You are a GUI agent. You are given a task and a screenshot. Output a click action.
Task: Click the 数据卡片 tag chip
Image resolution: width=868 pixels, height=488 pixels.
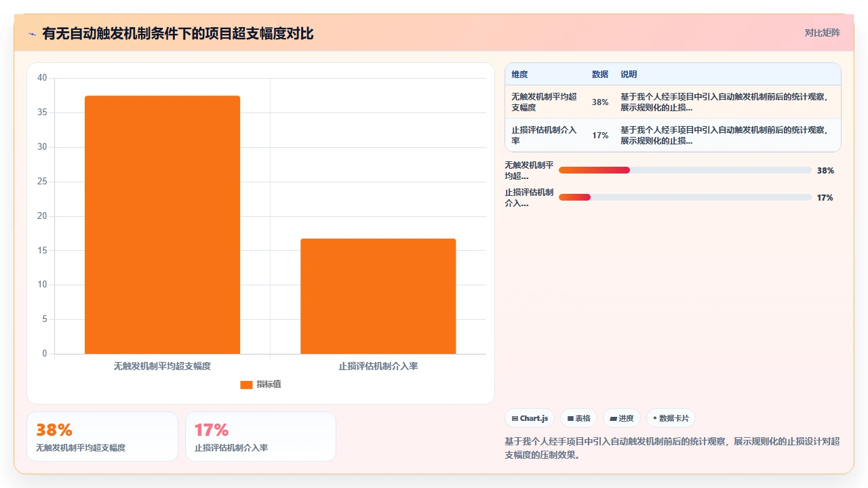(671, 418)
